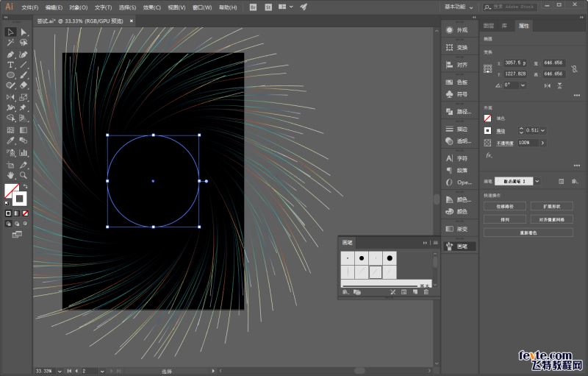Open the zoom level dropdown
Screen dimensions: 588x376
click(60, 371)
